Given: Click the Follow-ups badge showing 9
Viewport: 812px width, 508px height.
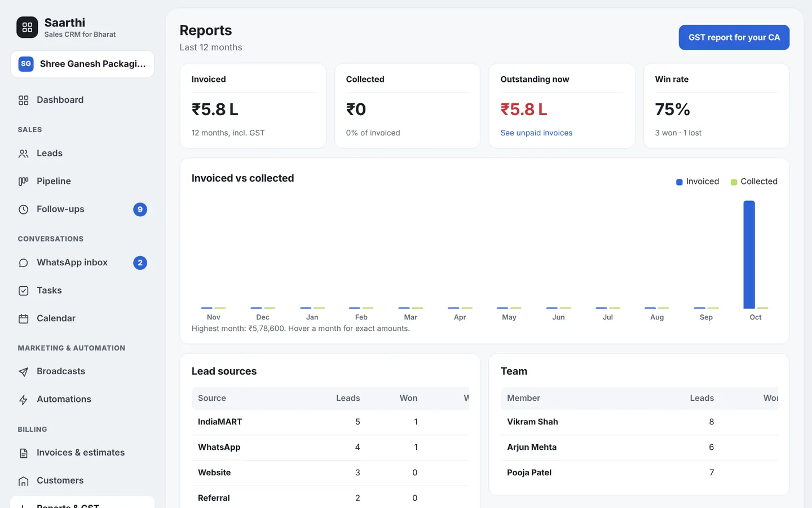Looking at the screenshot, I should tap(140, 209).
